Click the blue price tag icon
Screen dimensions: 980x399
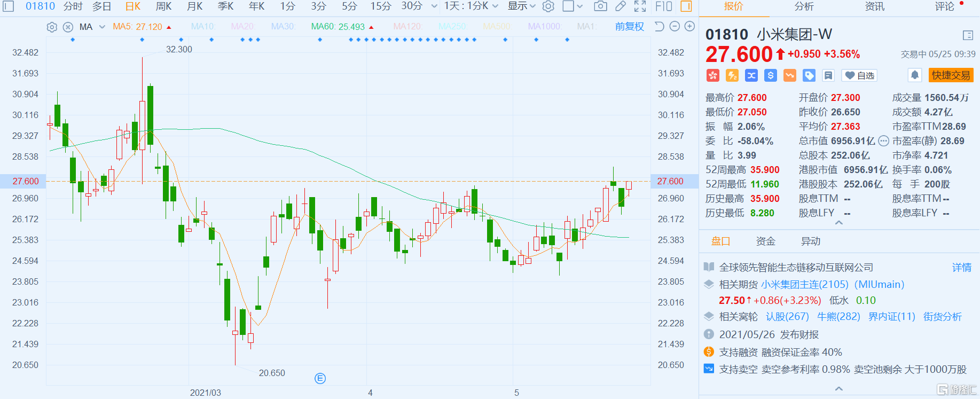point(809,75)
